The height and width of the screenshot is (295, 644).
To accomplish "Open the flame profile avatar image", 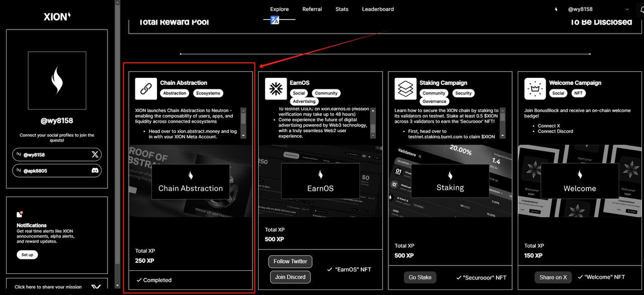I will click(x=57, y=80).
